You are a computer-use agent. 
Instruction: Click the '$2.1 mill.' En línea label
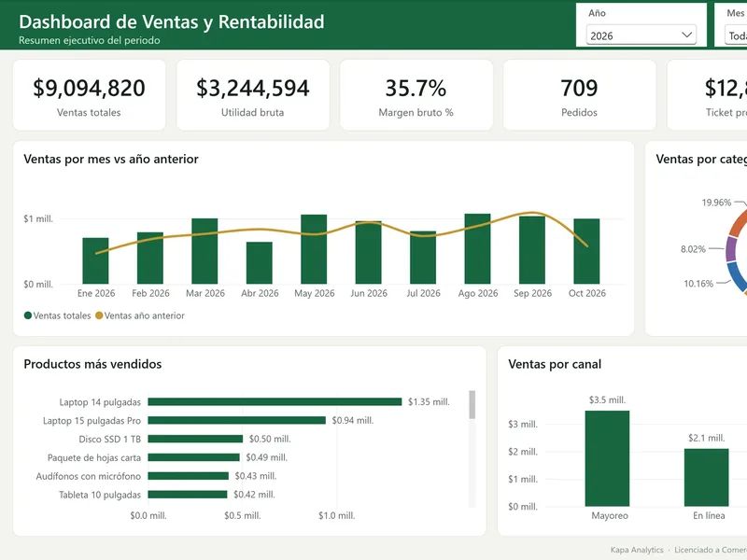[x=707, y=438]
